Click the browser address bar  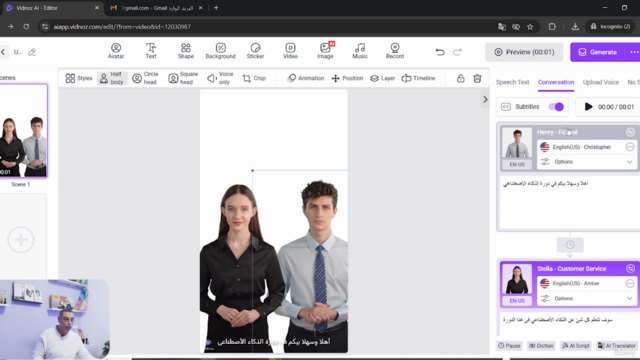click(x=269, y=27)
